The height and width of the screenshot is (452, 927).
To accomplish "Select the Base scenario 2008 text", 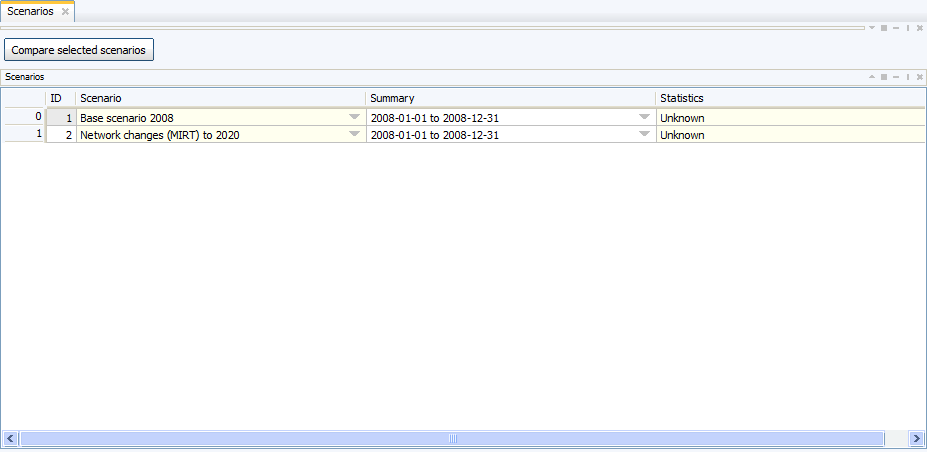I will tap(127, 118).
